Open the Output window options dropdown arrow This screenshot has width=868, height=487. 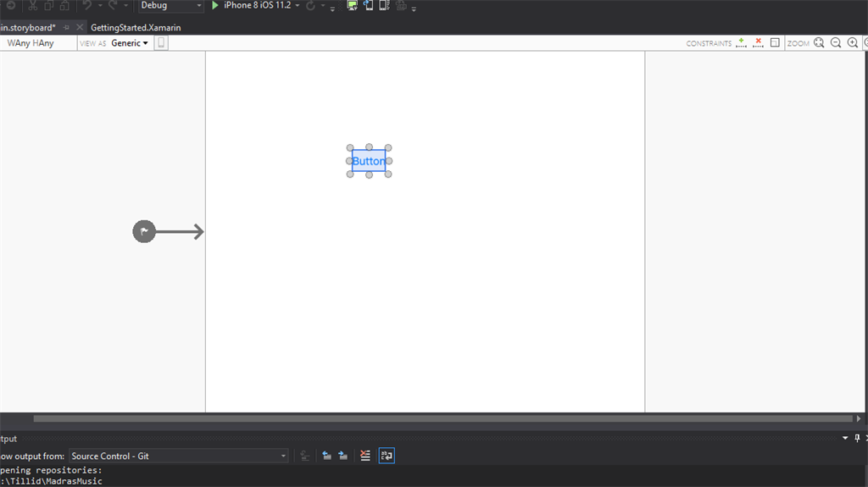point(845,439)
